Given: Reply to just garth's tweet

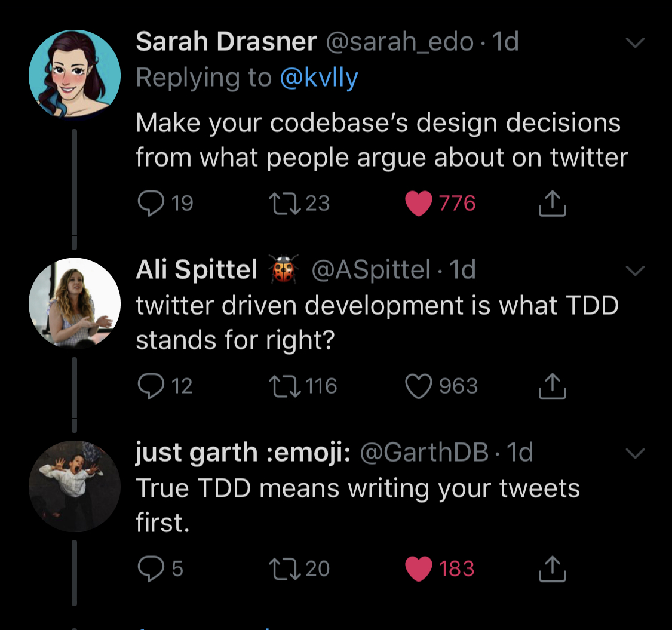Looking at the screenshot, I should (151, 568).
